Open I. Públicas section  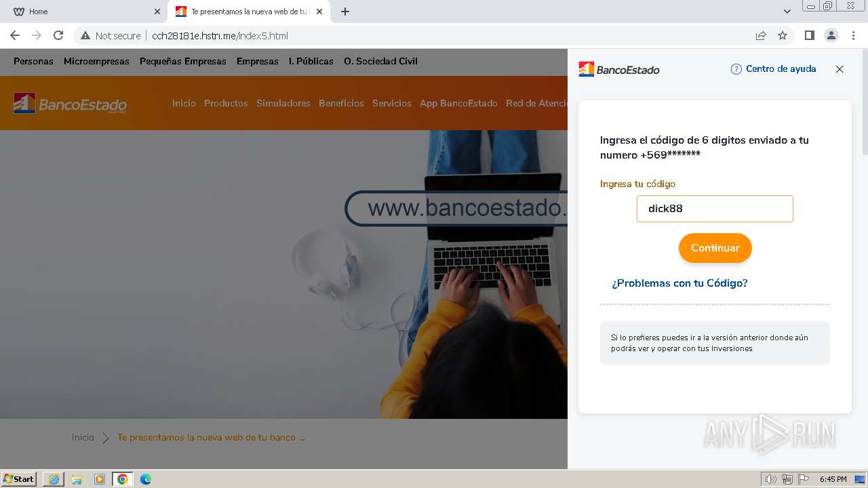coord(311,61)
